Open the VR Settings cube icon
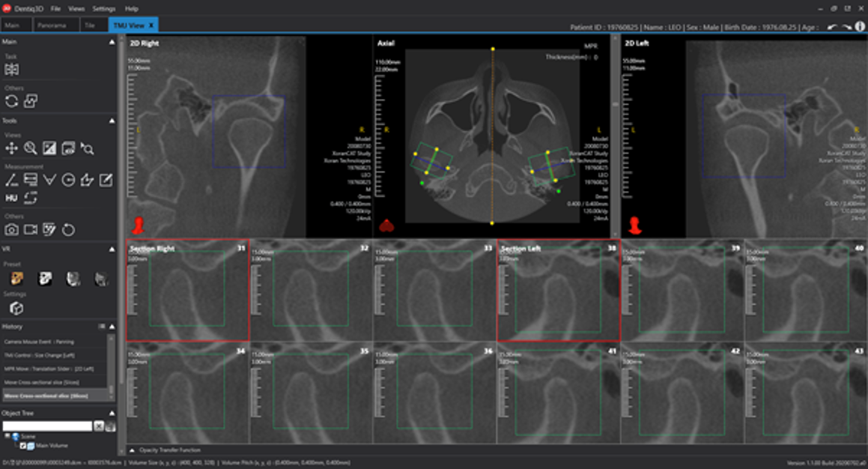868x469 pixels. point(16,308)
